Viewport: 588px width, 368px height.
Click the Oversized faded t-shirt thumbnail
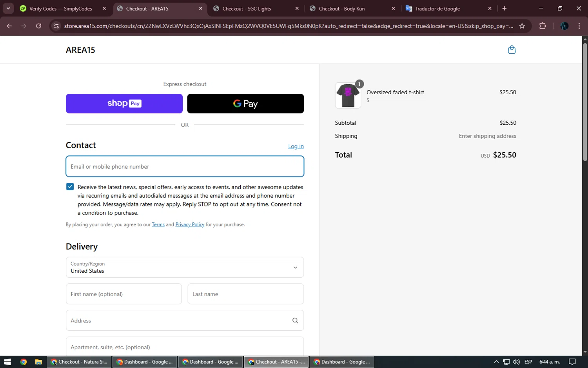(x=348, y=95)
